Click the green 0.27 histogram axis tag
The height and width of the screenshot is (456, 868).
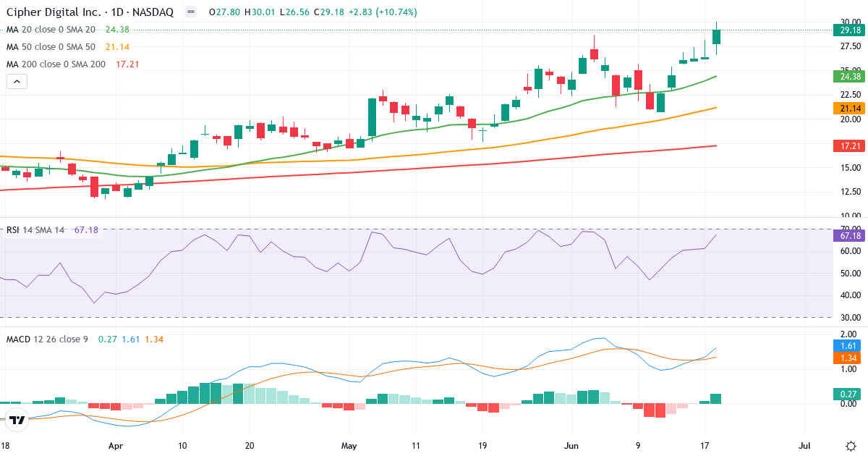click(x=846, y=394)
